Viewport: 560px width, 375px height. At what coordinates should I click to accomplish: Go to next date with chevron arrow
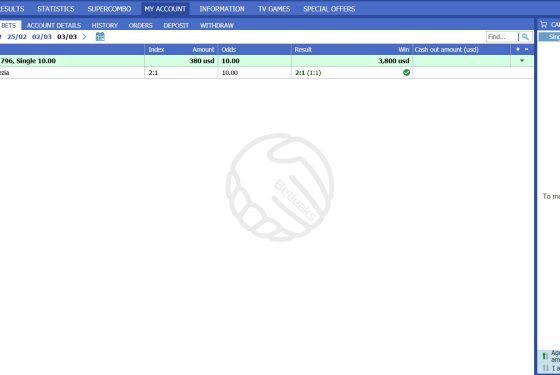[x=84, y=36]
